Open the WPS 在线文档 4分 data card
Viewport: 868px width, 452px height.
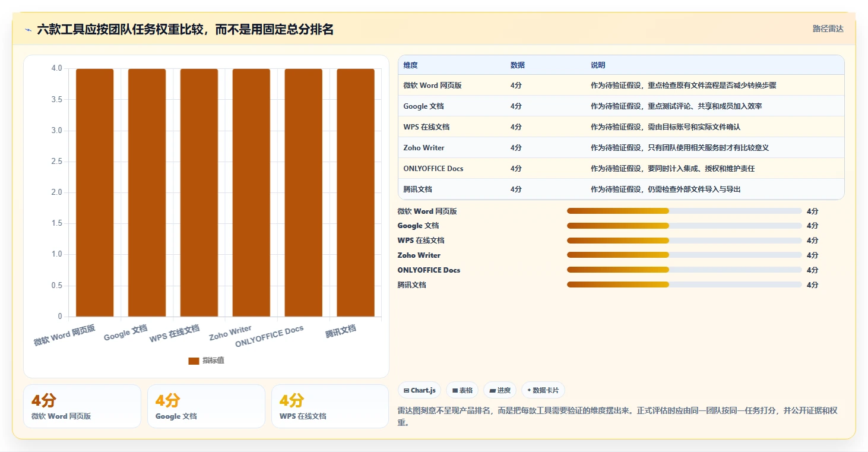[330, 406]
